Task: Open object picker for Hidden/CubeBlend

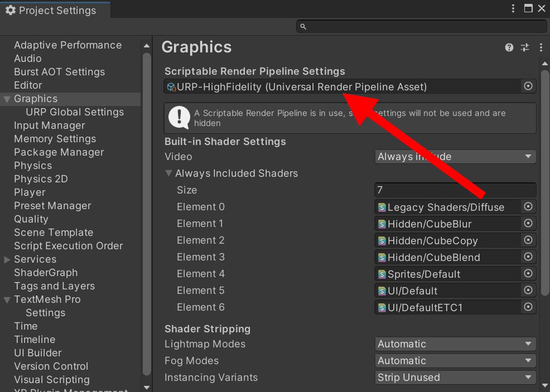Action: tap(528, 257)
